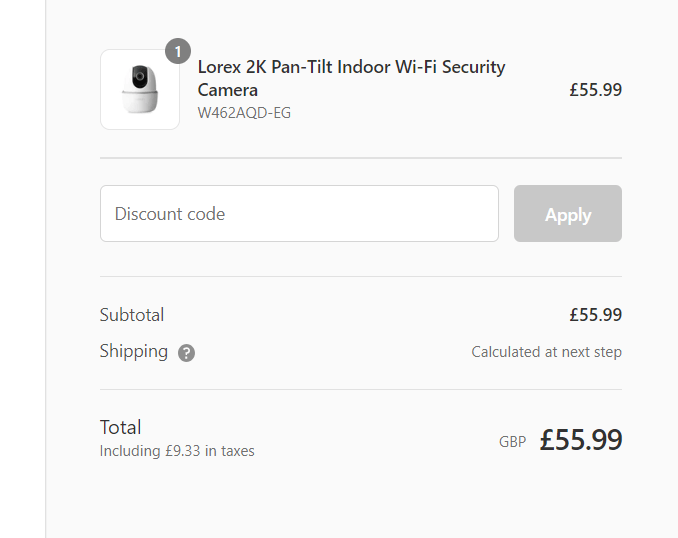678x538 pixels.
Task: Click the item price beside the product name
Action: [595, 90]
